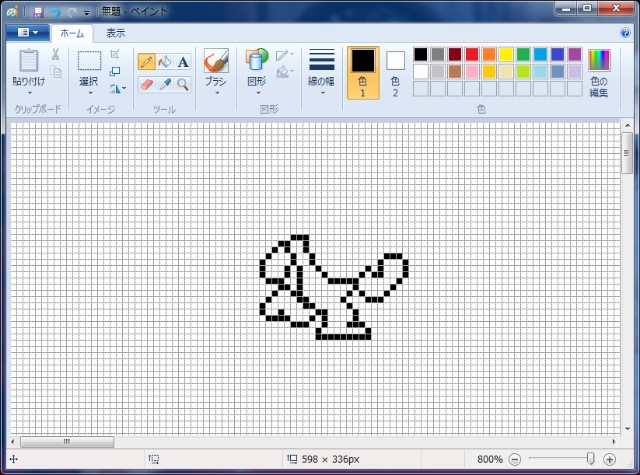Select the Magnifier tool

(x=183, y=84)
